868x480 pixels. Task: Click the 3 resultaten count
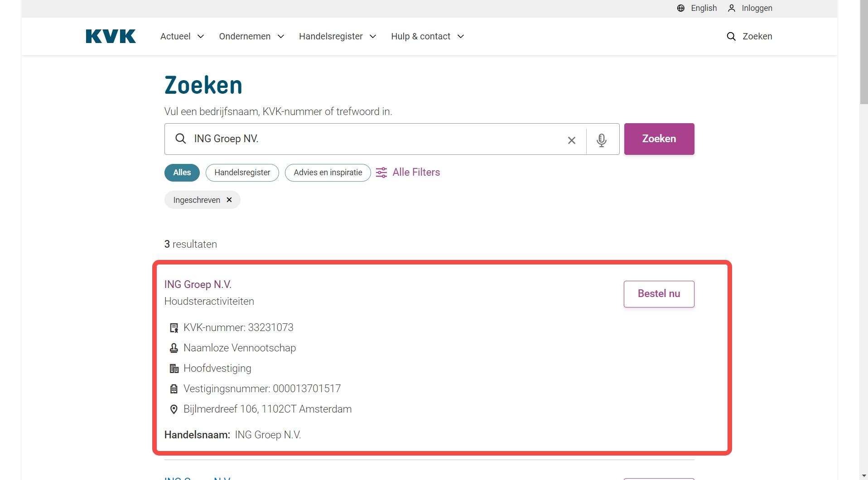(x=191, y=244)
